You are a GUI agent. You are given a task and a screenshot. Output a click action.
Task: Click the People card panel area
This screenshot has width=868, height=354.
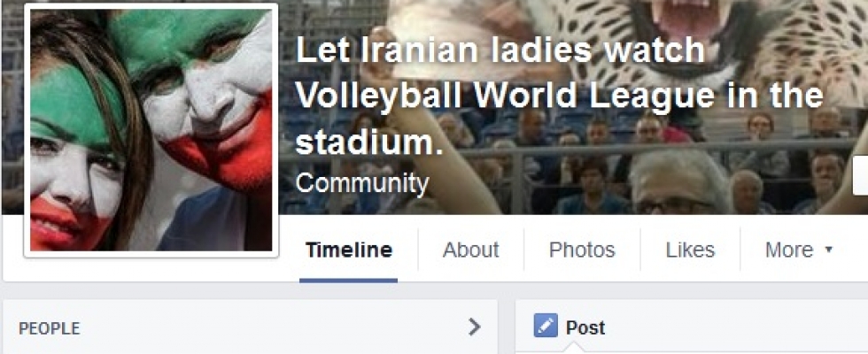pos(250,327)
